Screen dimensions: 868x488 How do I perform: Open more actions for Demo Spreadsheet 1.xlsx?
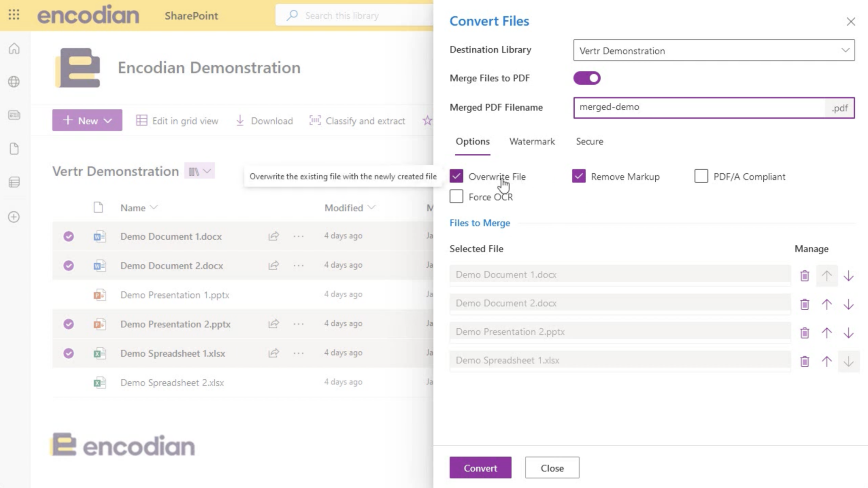[x=298, y=353]
